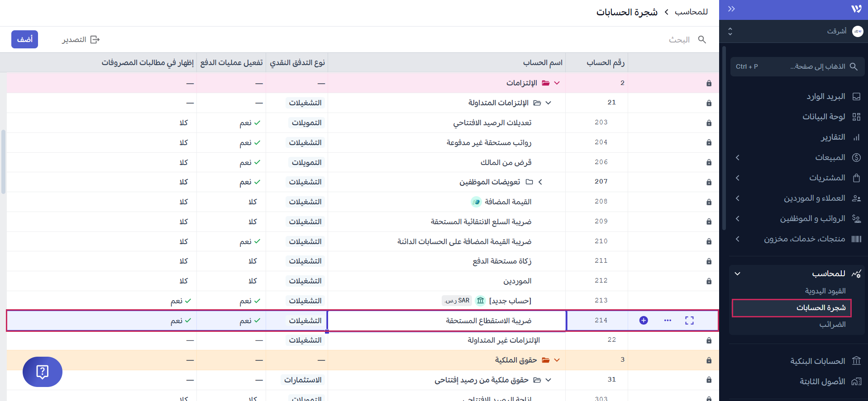Click the bank icon on account 213
The width and height of the screenshot is (868, 401).
(481, 301)
